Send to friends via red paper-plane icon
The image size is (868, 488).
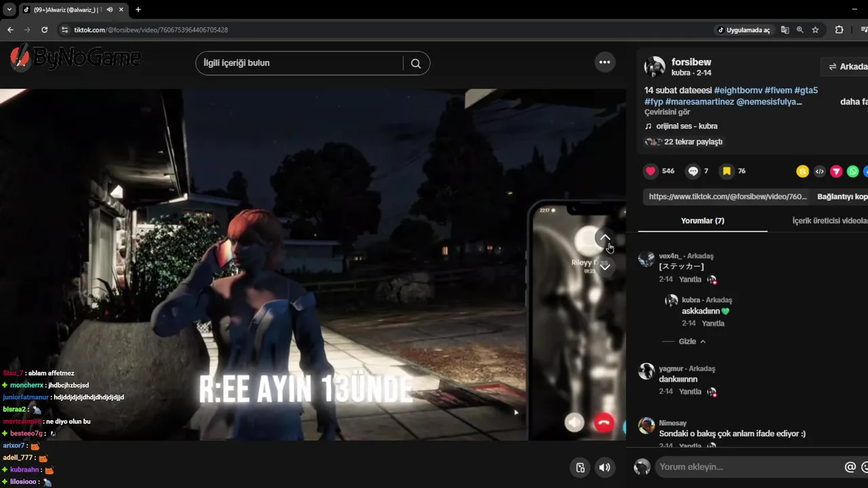(x=836, y=171)
